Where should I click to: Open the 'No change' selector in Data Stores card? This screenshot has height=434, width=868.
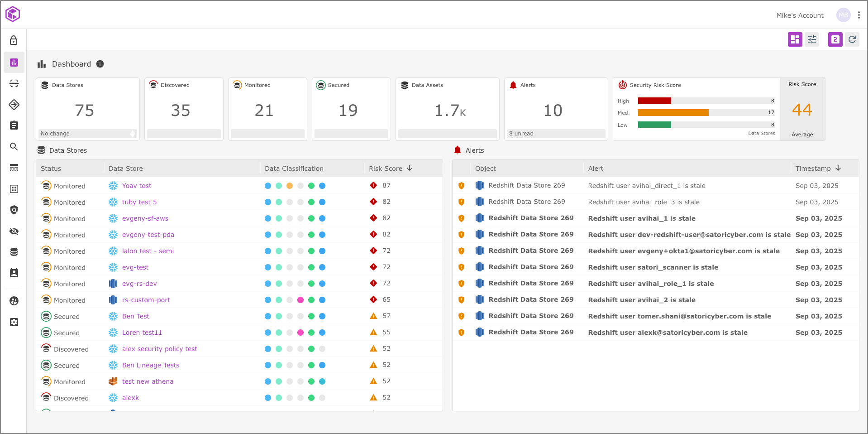click(88, 134)
